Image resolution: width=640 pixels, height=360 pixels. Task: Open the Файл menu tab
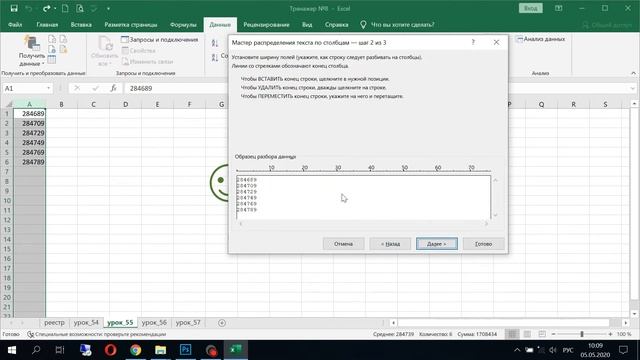pyautogui.click(x=15, y=24)
